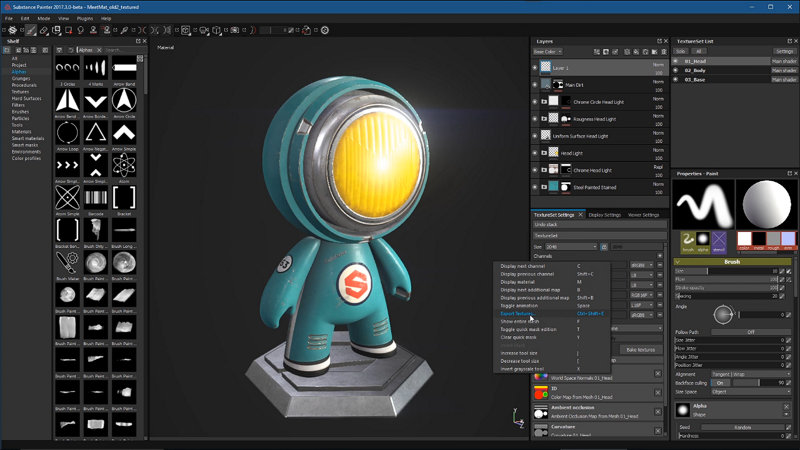
Task: Switch to Display Settings tab
Action: coord(605,215)
